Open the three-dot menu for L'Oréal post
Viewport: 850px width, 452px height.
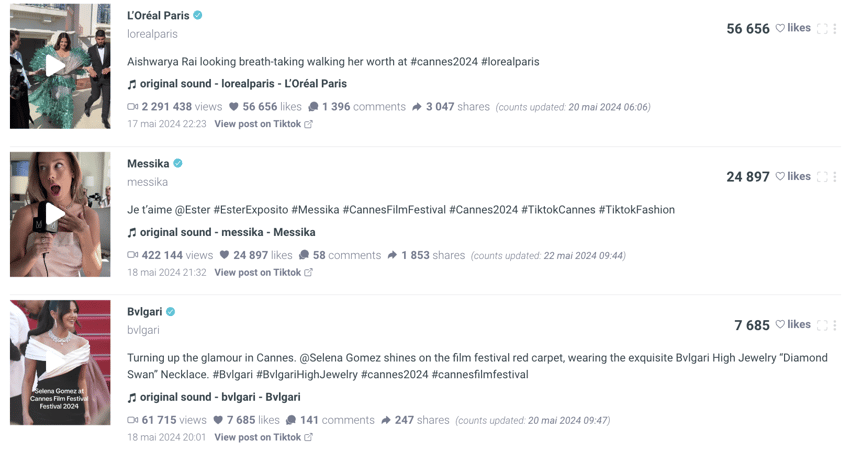click(835, 28)
